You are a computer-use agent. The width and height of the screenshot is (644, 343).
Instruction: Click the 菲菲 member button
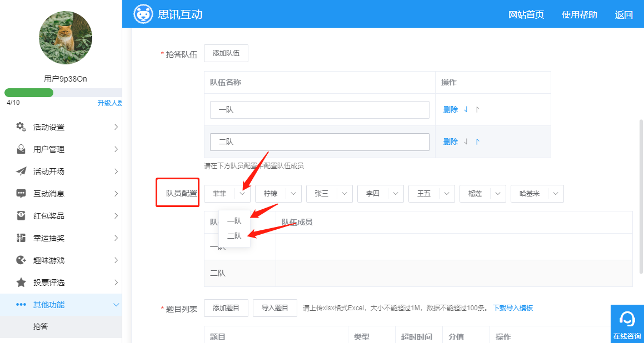pyautogui.click(x=219, y=194)
